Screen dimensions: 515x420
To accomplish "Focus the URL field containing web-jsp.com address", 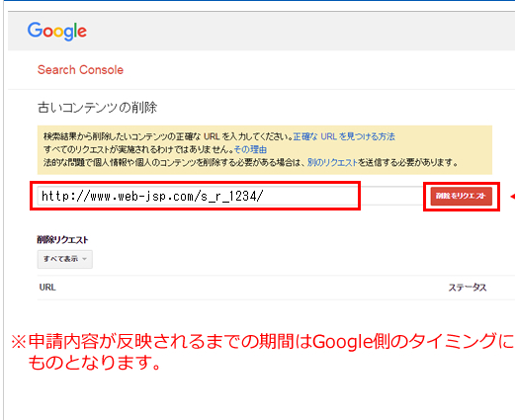I will (198, 196).
